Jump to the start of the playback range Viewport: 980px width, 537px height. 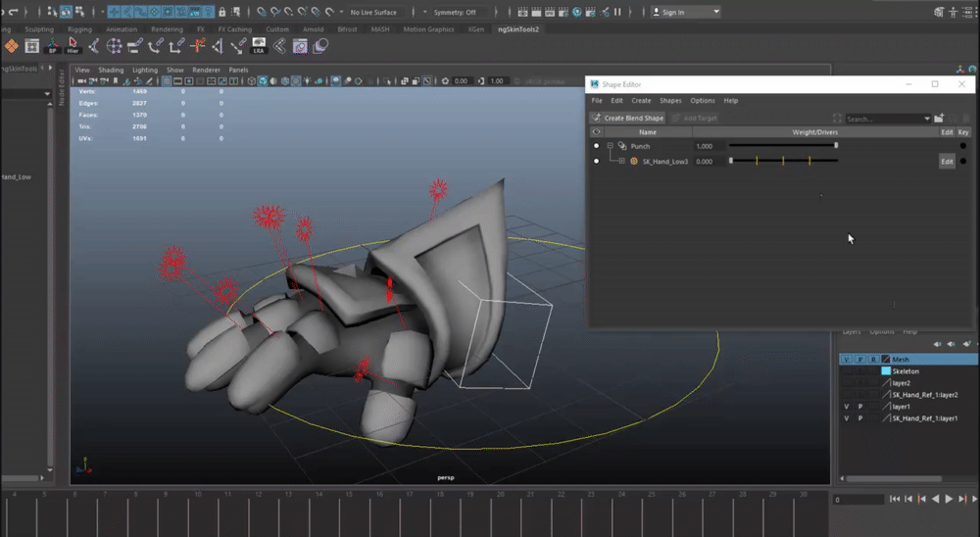point(895,499)
